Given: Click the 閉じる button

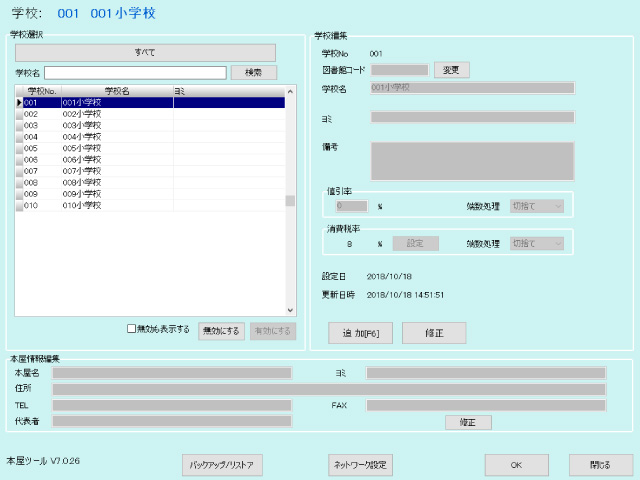Looking at the screenshot, I should 602,465.
